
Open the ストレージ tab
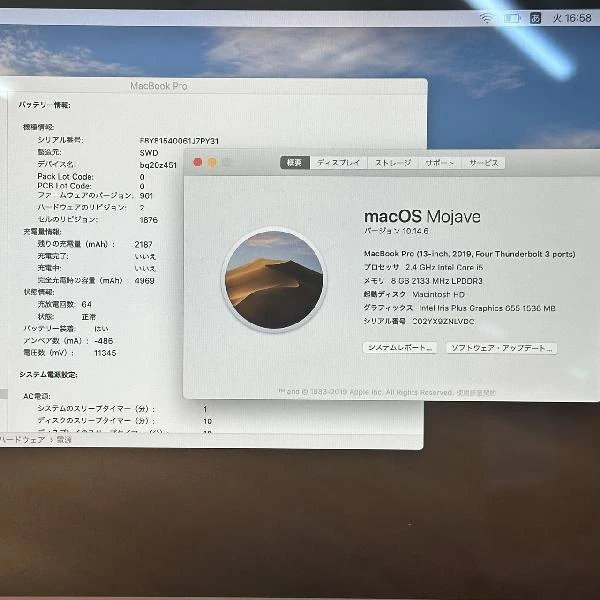point(393,163)
